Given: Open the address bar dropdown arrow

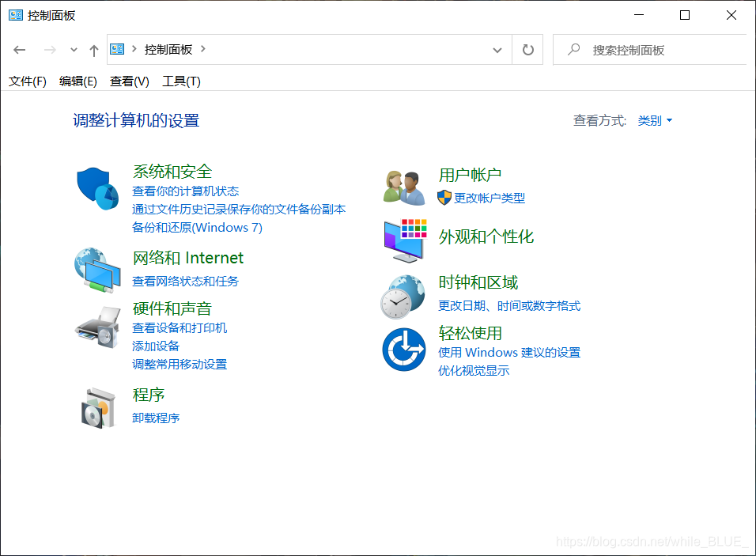Looking at the screenshot, I should click(x=497, y=49).
